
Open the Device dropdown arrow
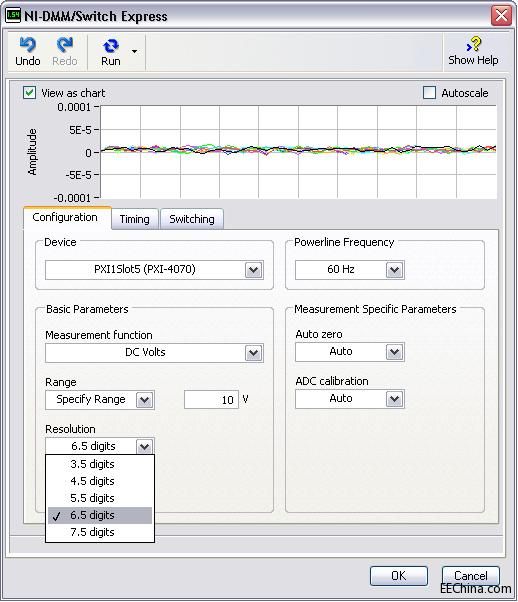(x=253, y=270)
